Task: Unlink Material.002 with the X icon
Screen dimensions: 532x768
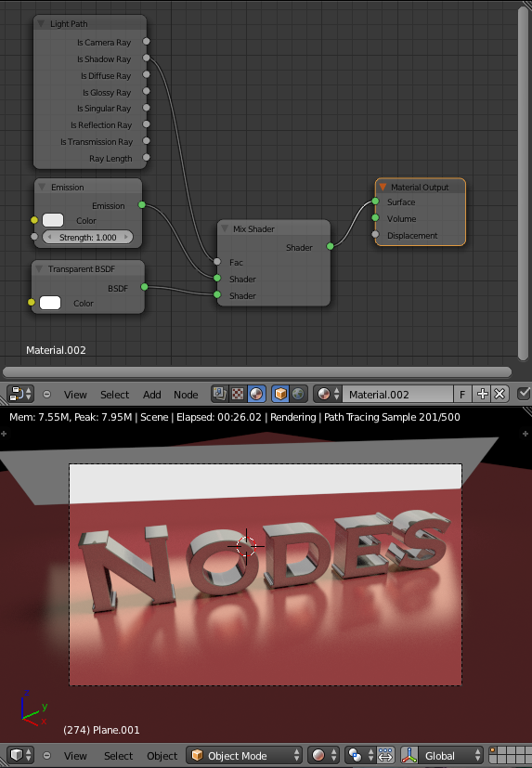Action: coord(500,394)
